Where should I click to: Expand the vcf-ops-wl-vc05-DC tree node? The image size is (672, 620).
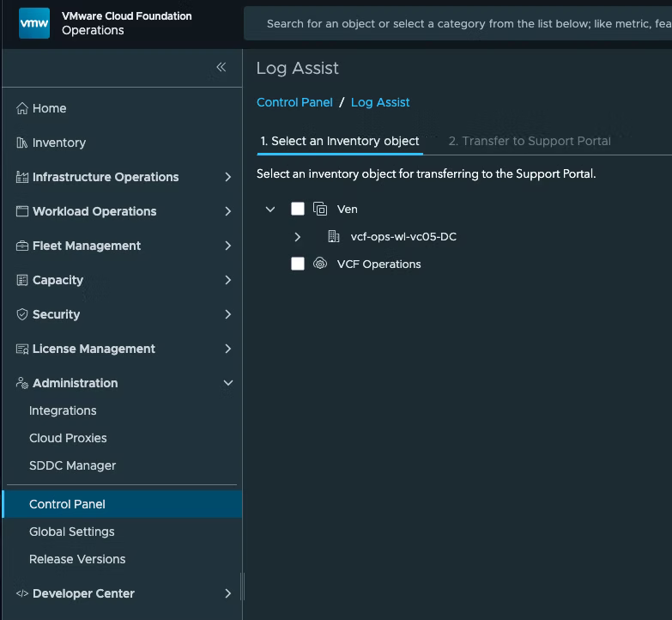tap(298, 236)
